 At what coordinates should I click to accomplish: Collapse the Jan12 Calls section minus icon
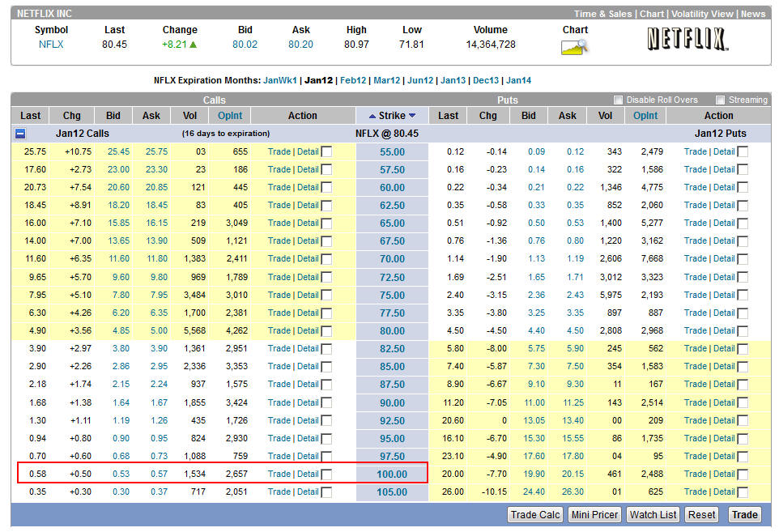(20, 134)
